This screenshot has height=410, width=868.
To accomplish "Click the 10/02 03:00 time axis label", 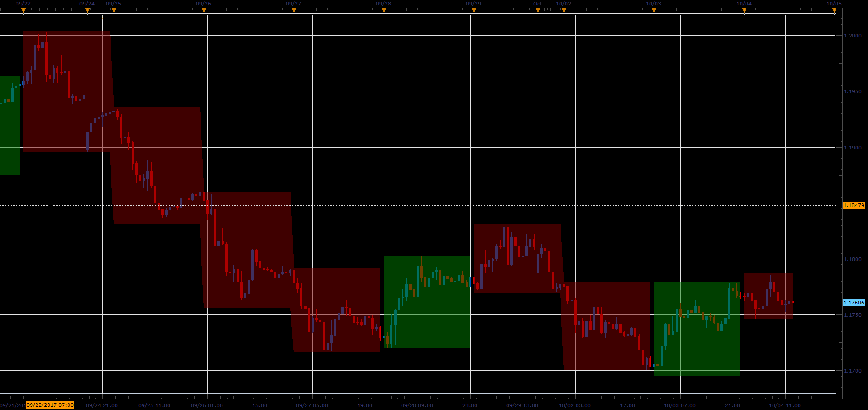I will pos(575,405).
